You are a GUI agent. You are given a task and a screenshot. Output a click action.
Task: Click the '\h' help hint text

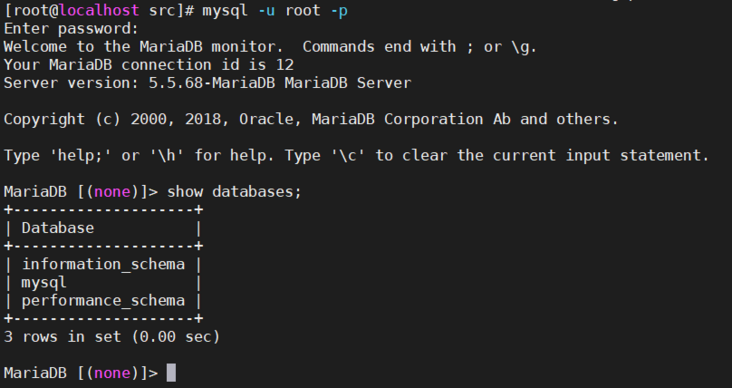pos(167,155)
